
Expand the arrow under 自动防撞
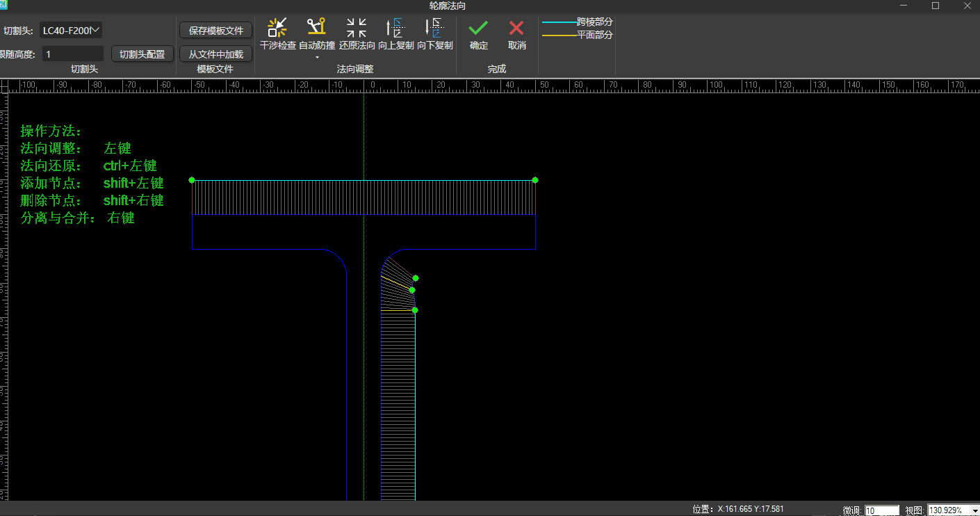click(x=317, y=57)
